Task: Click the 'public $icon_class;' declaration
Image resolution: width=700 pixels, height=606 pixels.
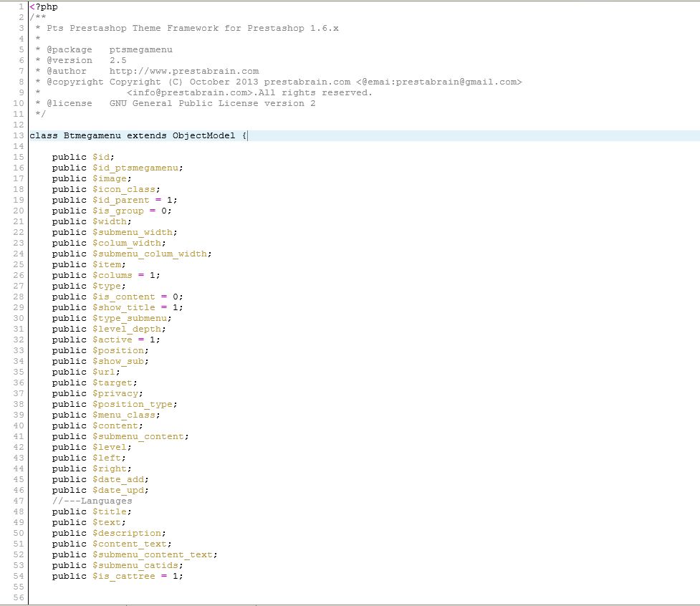Action: pos(106,189)
